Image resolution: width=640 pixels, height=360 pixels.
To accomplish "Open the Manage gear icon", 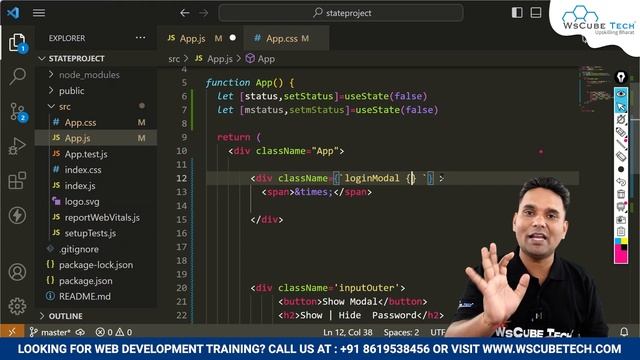I will click(17, 306).
